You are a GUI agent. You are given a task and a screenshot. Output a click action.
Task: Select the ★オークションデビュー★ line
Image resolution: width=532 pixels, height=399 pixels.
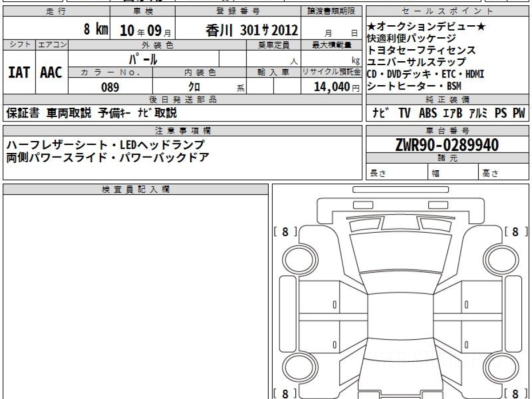click(x=426, y=27)
